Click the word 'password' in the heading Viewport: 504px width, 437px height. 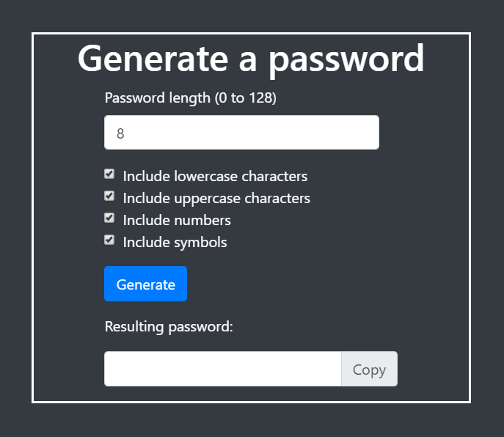point(346,61)
